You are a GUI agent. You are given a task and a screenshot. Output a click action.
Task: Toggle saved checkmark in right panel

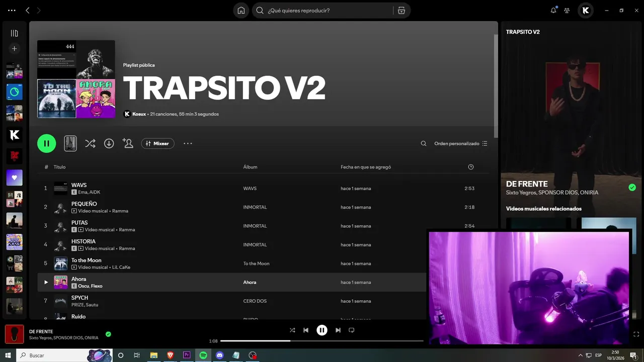[632, 188]
